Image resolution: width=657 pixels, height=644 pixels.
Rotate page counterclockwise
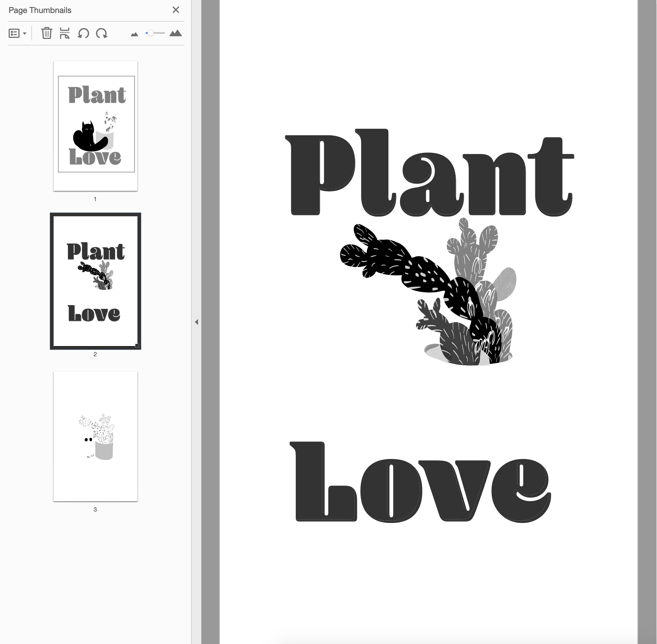(83, 33)
